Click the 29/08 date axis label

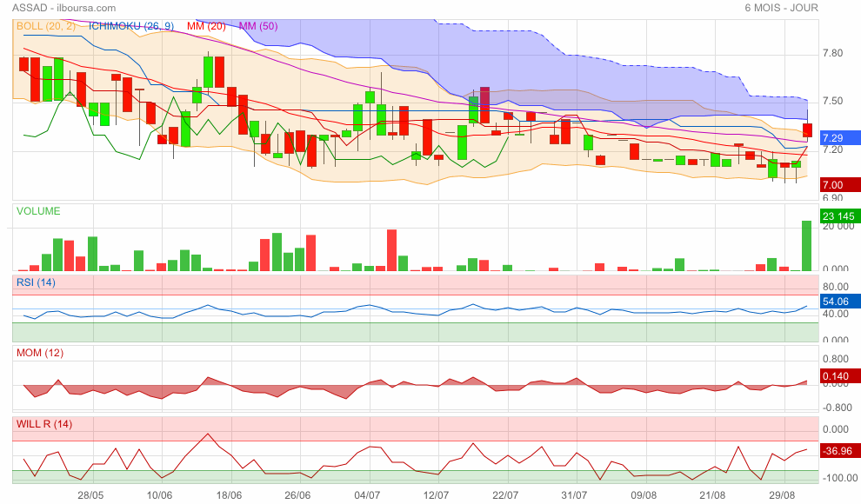point(782,495)
